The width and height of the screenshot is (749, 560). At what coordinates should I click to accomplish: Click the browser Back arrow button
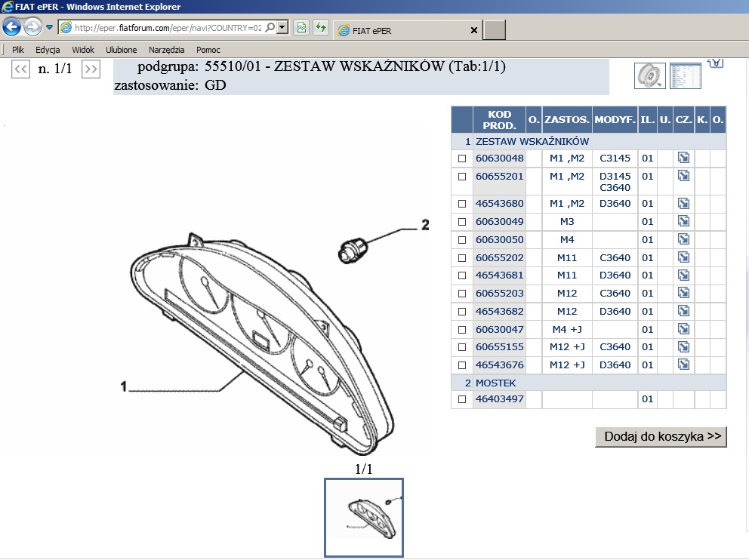(12, 28)
